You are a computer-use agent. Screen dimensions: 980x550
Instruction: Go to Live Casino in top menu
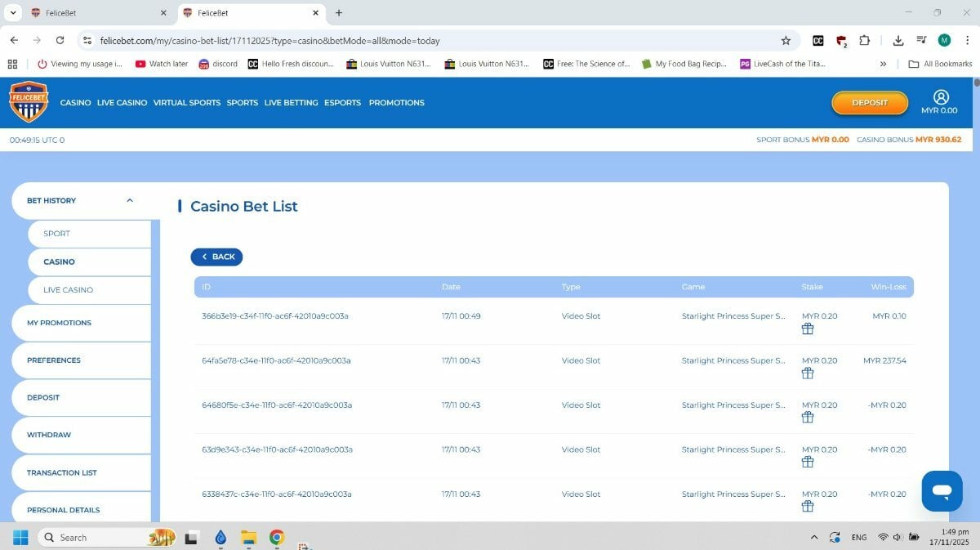point(122,103)
